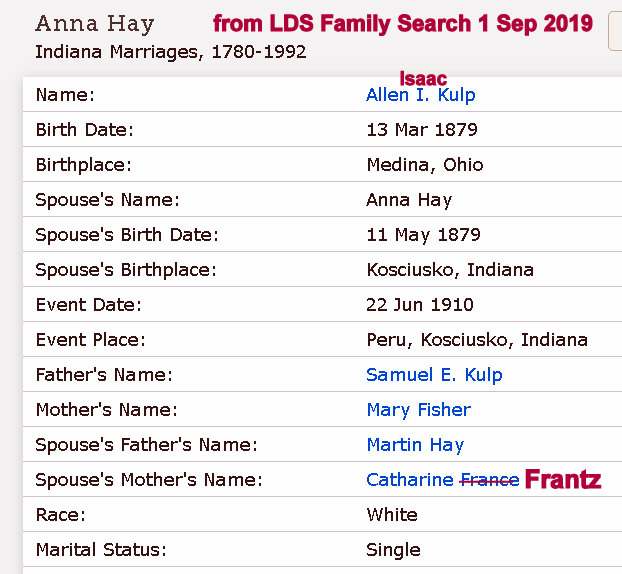Select the Marital Status value Single
Screen dimensions: 622x574
click(393, 550)
